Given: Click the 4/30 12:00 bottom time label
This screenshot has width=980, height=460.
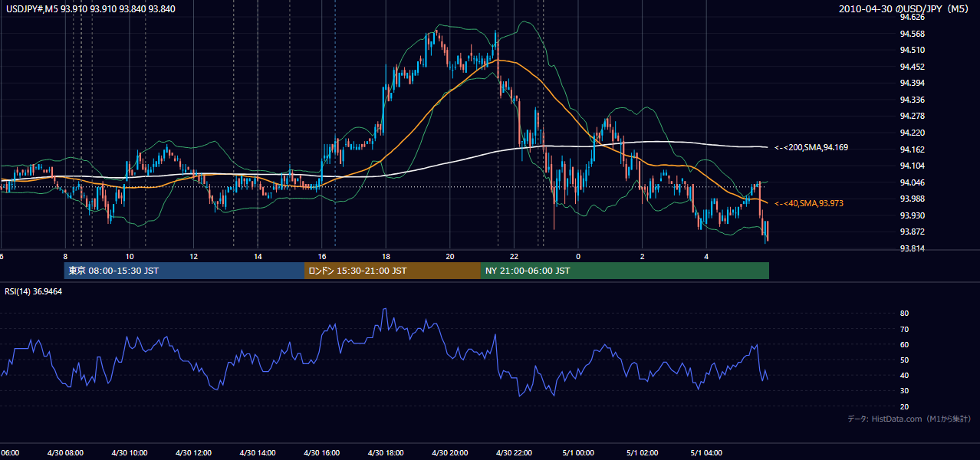Looking at the screenshot, I should 193,453.
